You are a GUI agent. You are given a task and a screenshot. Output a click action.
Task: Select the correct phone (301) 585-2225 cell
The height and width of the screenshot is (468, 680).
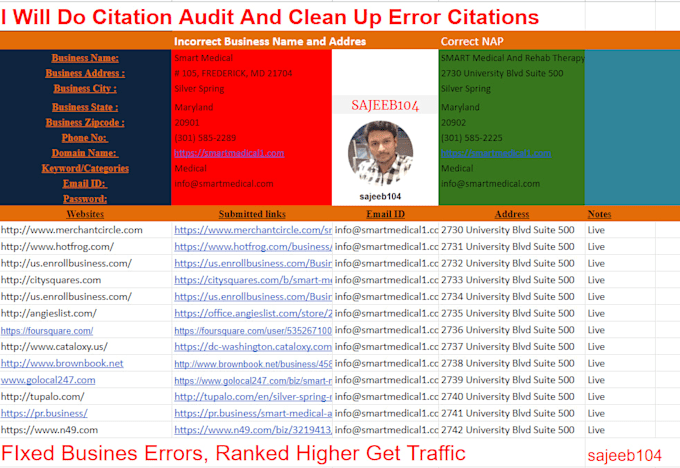coord(512,137)
